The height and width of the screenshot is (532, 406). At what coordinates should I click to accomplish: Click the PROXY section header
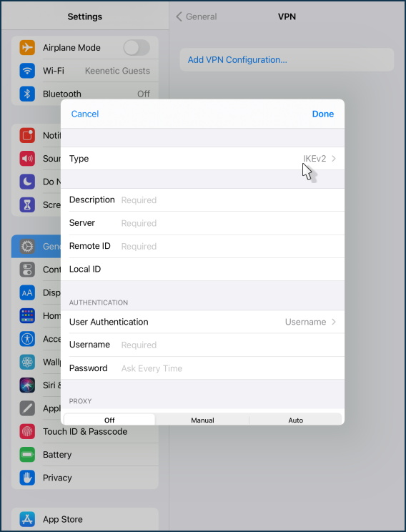click(x=80, y=401)
